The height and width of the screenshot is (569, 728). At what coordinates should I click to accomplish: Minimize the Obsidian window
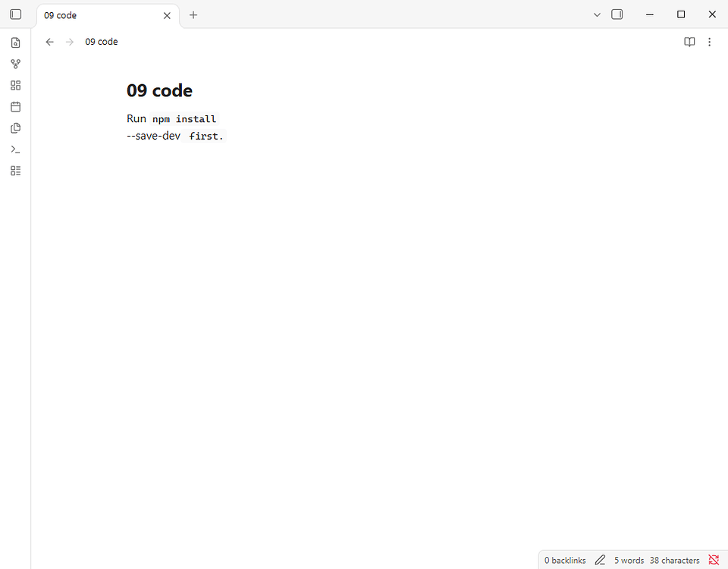(650, 14)
